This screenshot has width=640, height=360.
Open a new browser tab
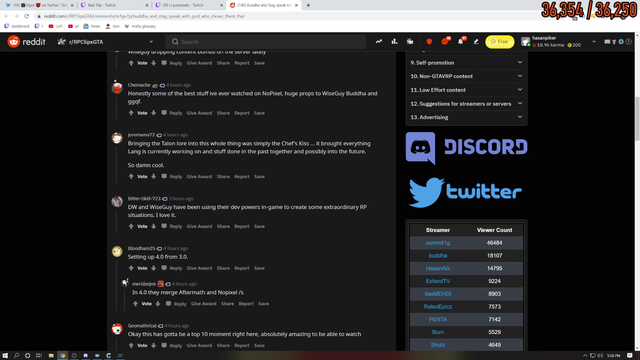[x=308, y=5]
